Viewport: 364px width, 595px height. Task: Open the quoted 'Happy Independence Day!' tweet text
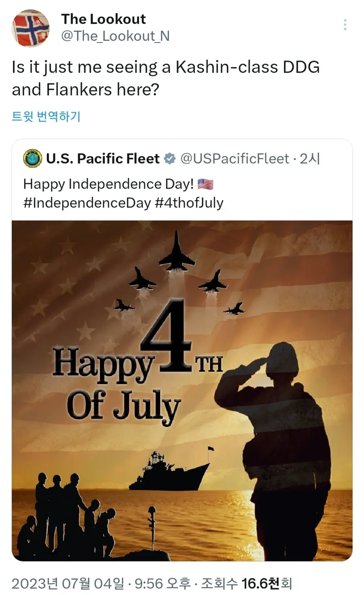[x=108, y=184]
